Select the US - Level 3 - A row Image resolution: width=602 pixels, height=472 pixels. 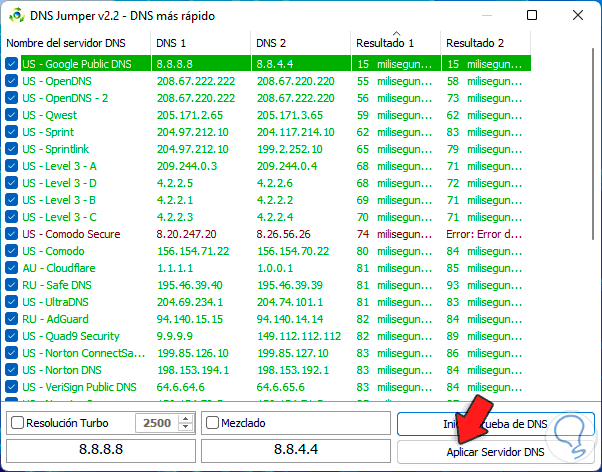(x=268, y=166)
